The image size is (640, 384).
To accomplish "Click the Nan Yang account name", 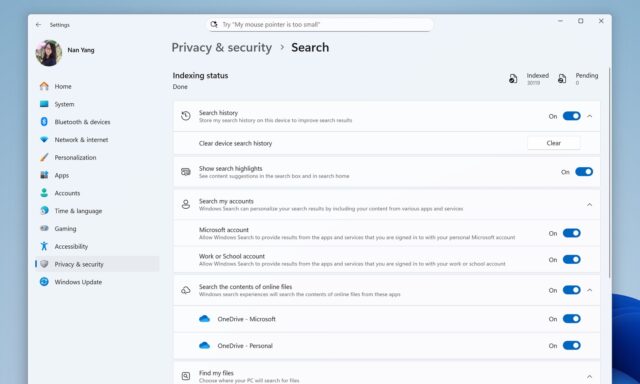I will coord(81,50).
